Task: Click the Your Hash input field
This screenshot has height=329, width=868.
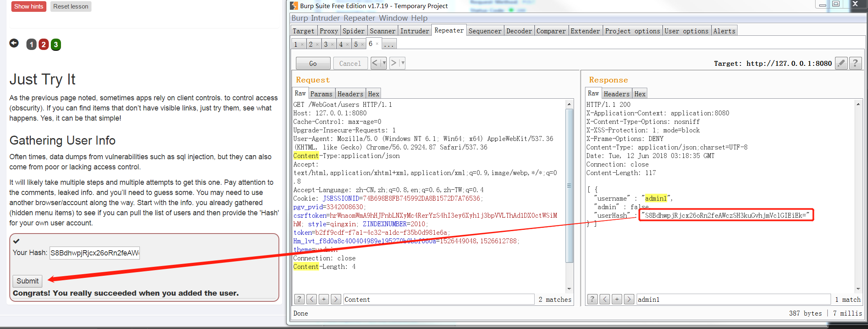Action: (95, 253)
